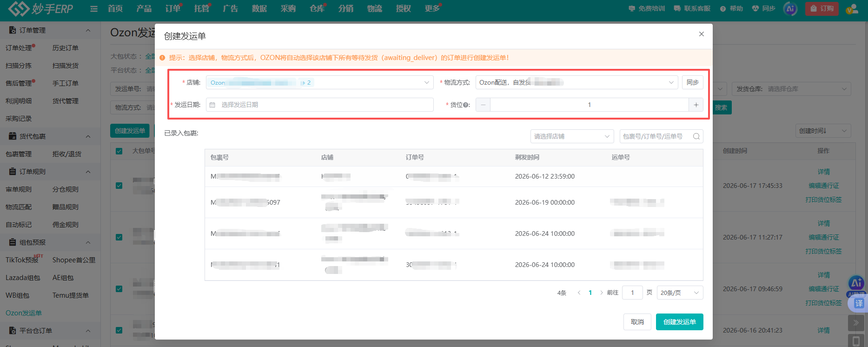Open the 请选择店铺 filter dropdown
Screen dimensions: 868x347
572,136
